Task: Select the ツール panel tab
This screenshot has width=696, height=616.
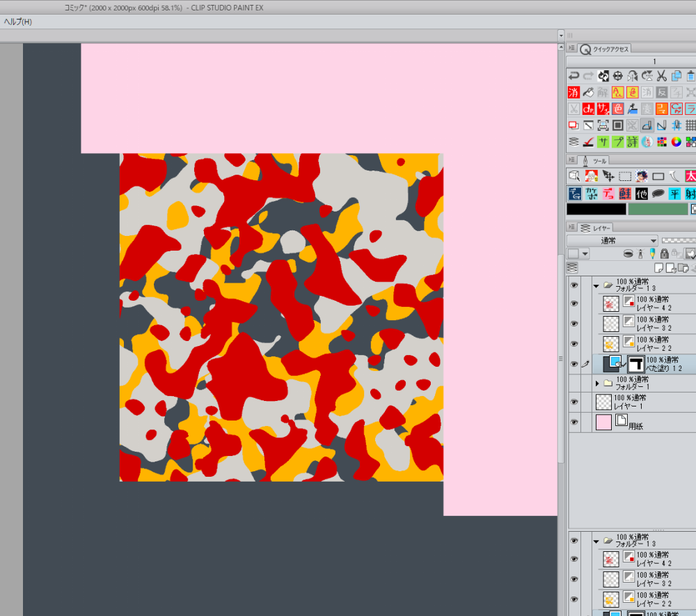Action: tap(594, 161)
